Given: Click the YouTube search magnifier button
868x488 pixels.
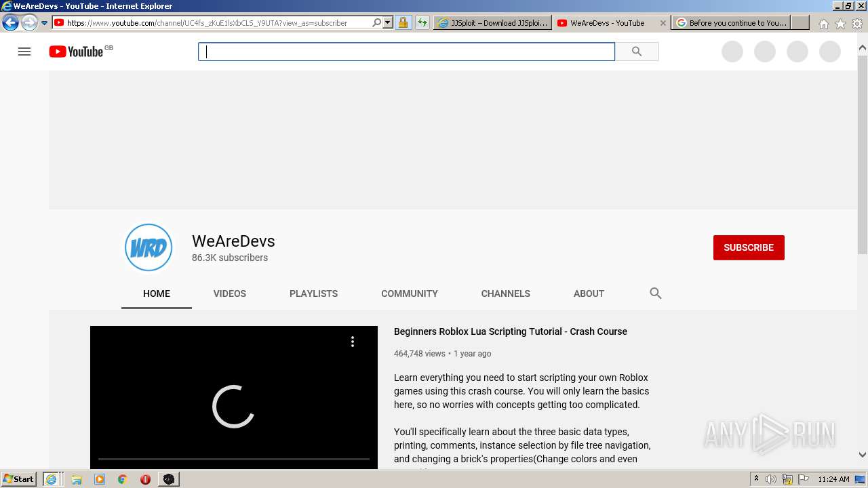Looking at the screenshot, I should (637, 52).
